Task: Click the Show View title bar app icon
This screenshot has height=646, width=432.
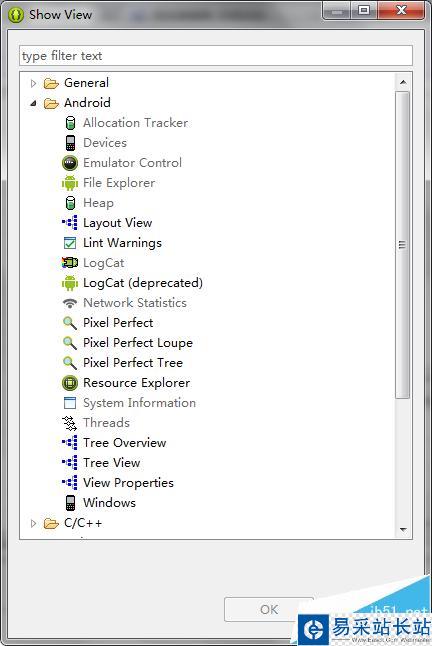Action: click(x=16, y=15)
